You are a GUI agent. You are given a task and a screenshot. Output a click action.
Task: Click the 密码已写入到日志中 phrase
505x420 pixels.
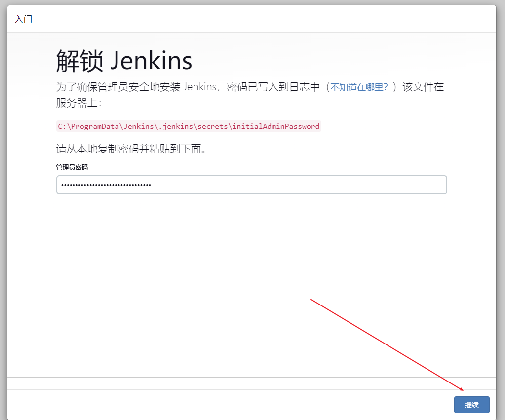[273, 87]
